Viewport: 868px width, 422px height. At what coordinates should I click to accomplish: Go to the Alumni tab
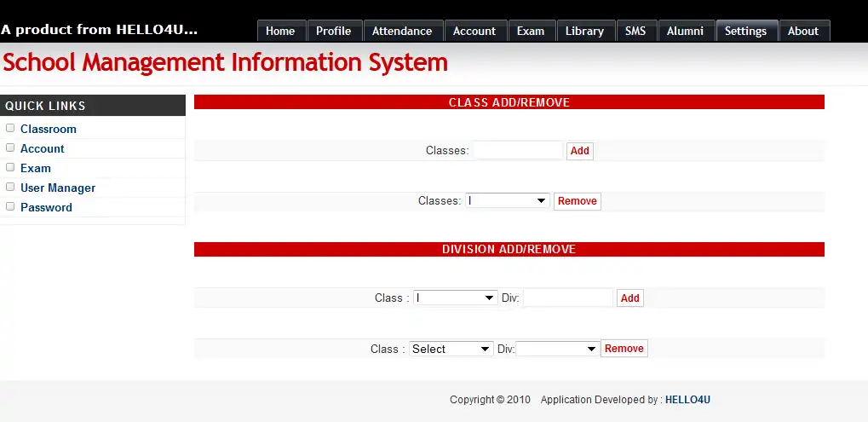click(686, 31)
